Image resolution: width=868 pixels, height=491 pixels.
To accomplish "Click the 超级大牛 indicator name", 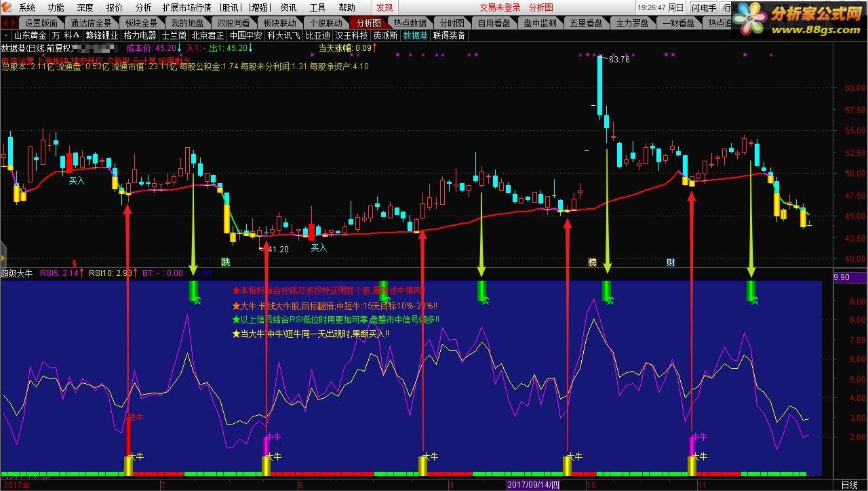I will click(x=17, y=273).
